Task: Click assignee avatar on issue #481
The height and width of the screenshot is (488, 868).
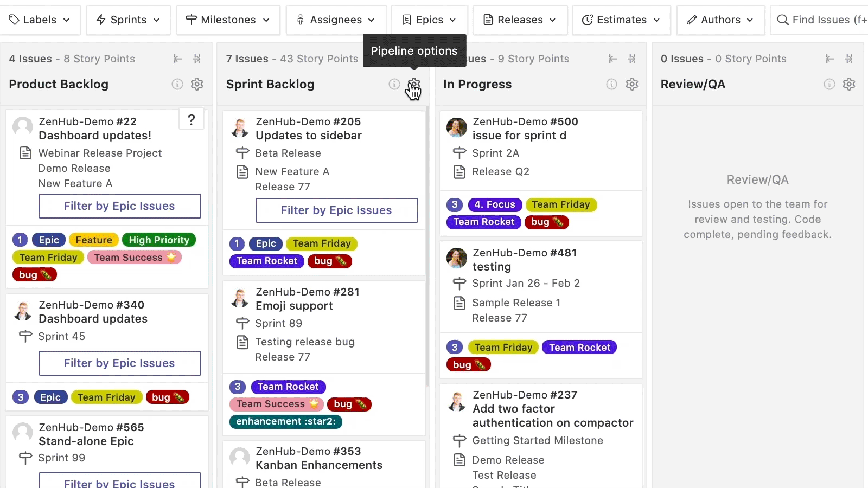Action: pos(457,258)
